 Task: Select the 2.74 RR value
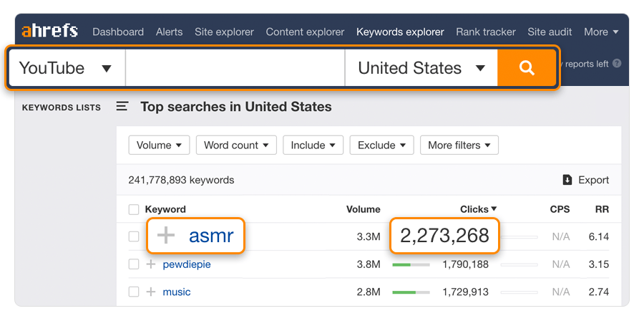(x=599, y=292)
